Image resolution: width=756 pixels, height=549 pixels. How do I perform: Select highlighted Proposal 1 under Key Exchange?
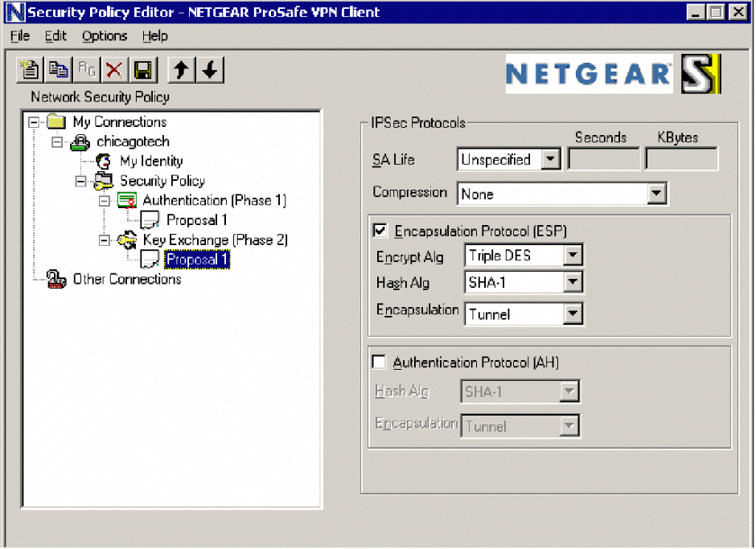coord(197,260)
